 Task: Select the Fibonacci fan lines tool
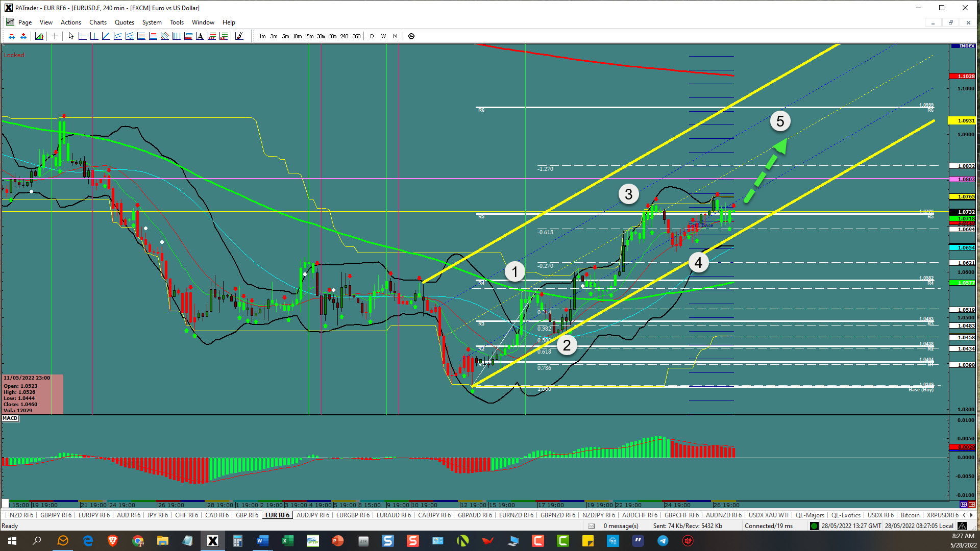point(165,36)
